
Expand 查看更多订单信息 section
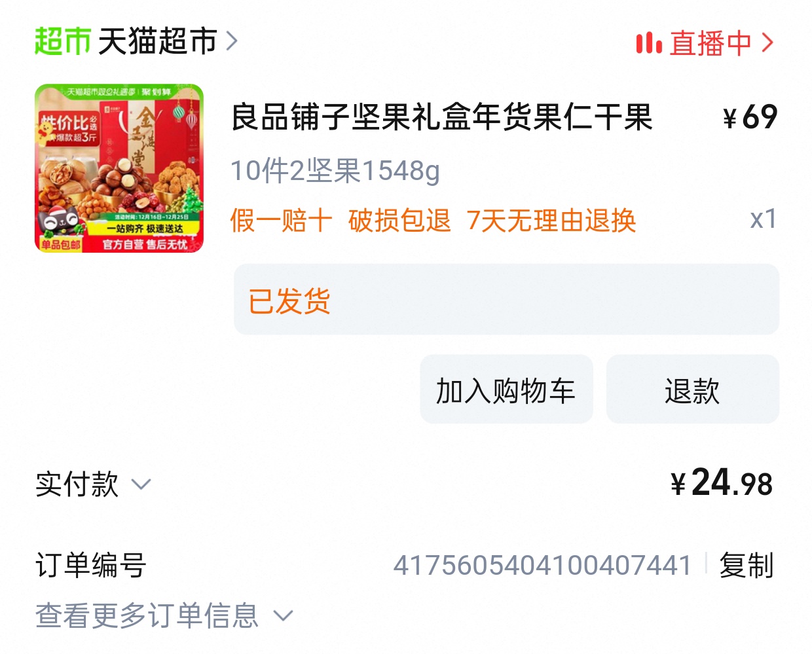164,615
